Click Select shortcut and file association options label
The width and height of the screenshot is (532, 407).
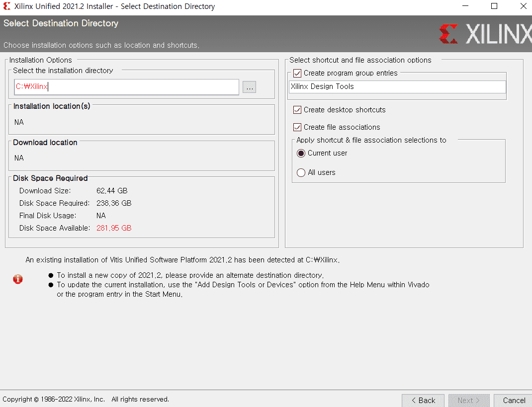360,60
